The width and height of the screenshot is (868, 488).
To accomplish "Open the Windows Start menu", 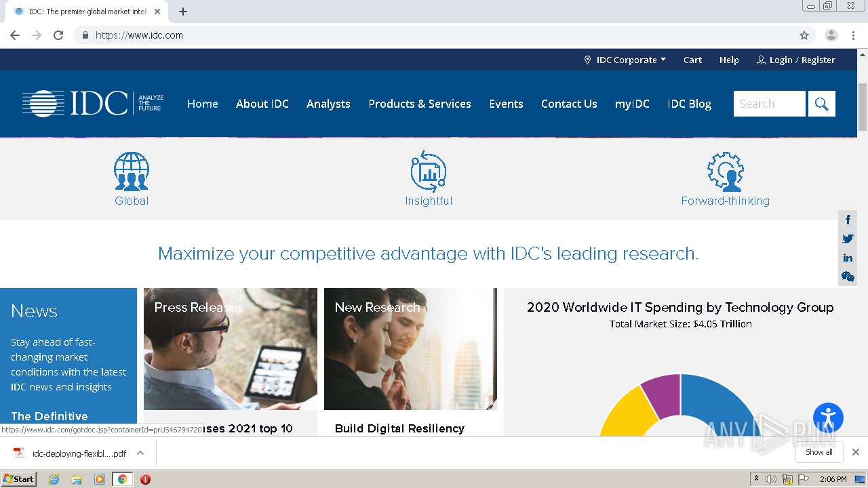I will pos(18,479).
